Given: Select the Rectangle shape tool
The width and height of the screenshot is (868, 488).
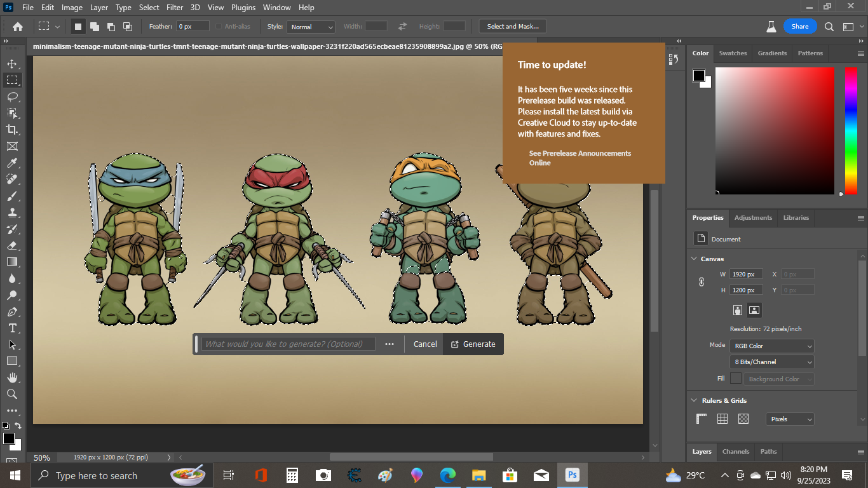Looking at the screenshot, I should (12, 361).
